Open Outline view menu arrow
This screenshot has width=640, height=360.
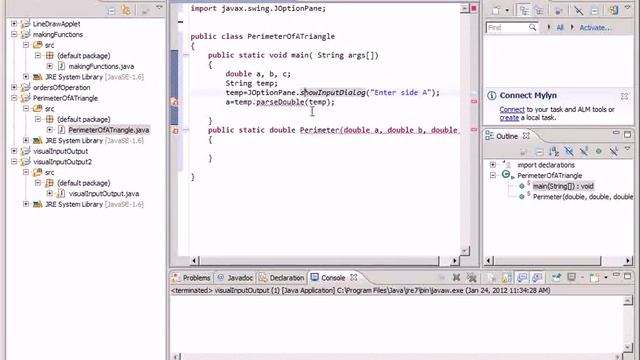coord(627,149)
